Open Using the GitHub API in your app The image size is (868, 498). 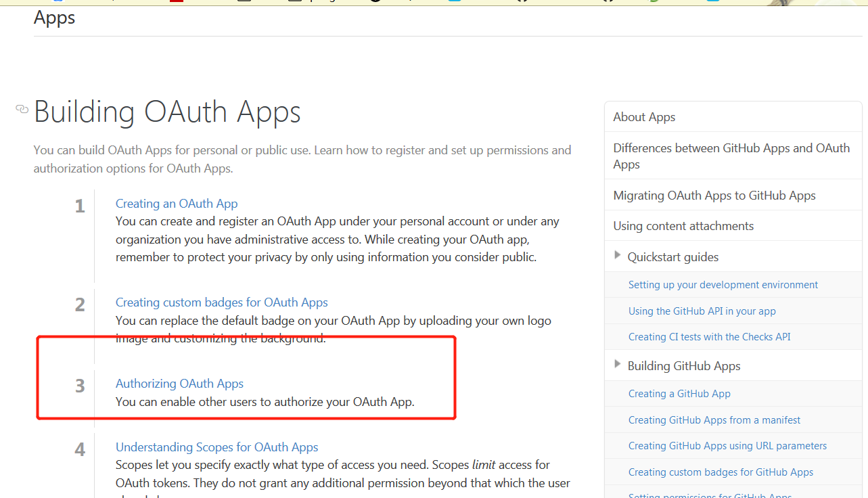tap(702, 311)
